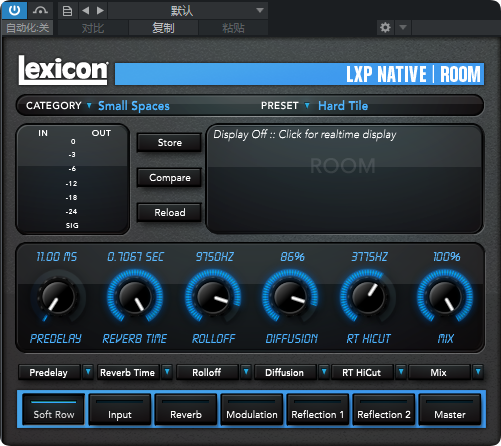Click the 100% mix value
The image size is (501, 446).
447,257
